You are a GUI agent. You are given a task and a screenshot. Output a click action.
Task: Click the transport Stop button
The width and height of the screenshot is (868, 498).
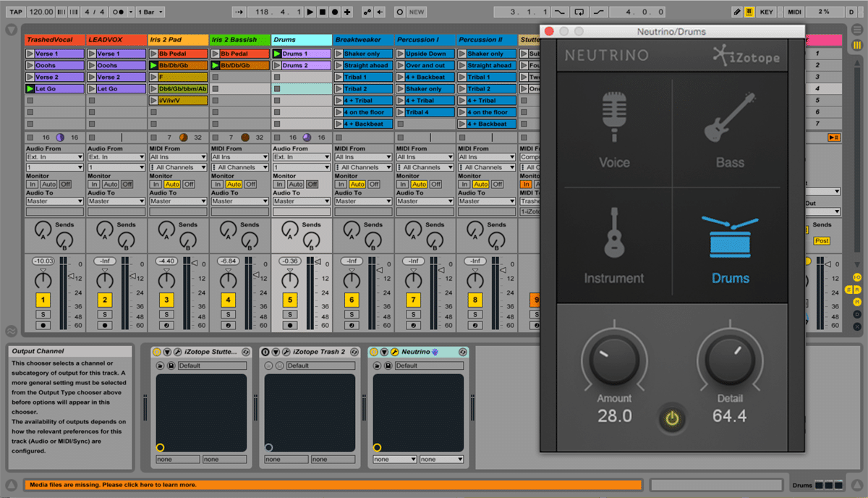point(323,12)
